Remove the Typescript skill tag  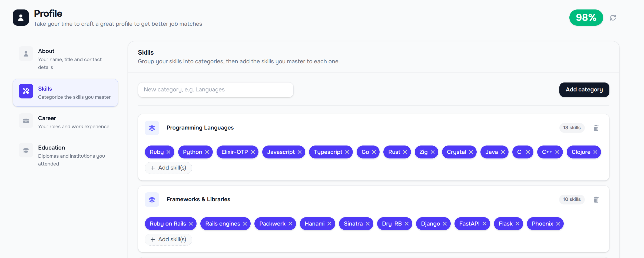click(347, 152)
